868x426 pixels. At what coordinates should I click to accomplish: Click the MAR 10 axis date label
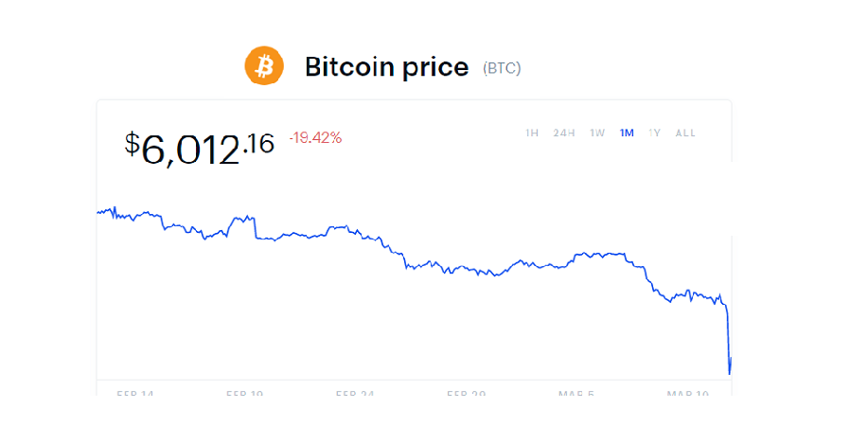[688, 393]
